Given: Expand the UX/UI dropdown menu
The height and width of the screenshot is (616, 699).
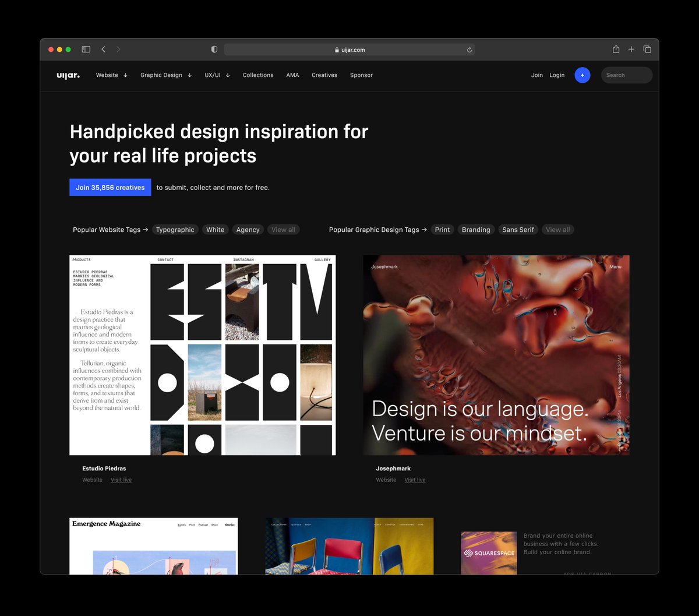Looking at the screenshot, I should [x=217, y=75].
